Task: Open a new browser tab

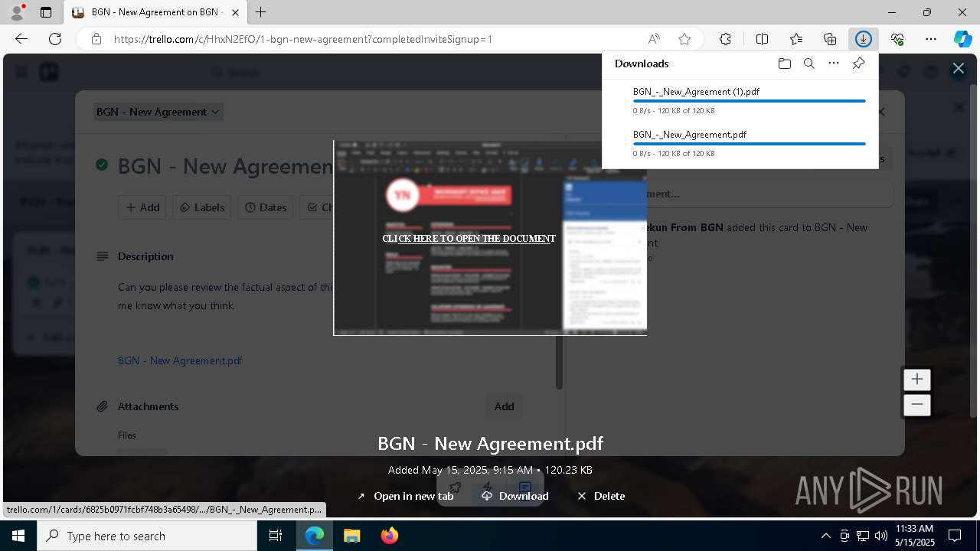Action: coord(261,12)
